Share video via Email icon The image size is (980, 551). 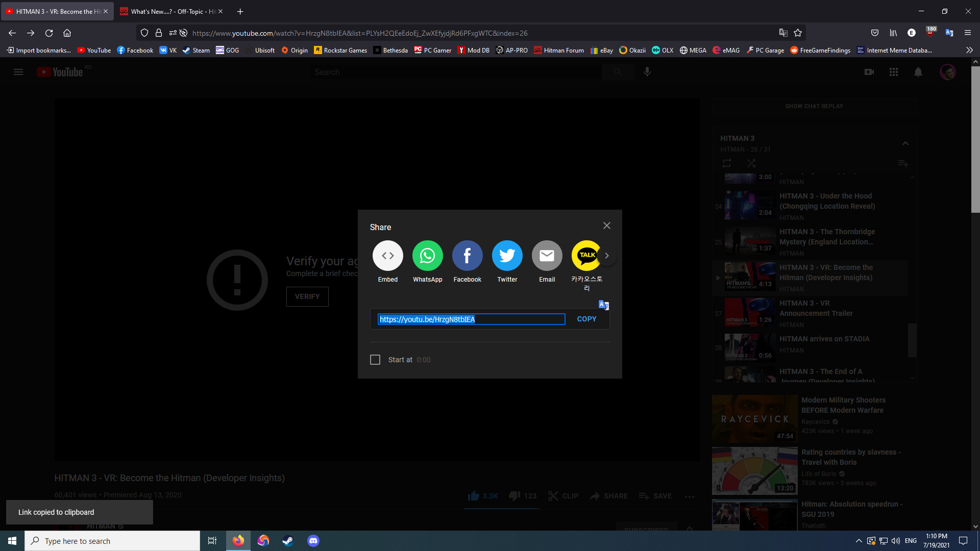point(547,256)
